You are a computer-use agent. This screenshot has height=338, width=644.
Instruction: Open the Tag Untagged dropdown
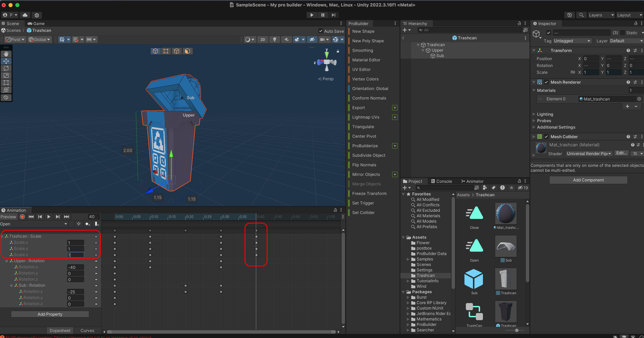pos(571,41)
